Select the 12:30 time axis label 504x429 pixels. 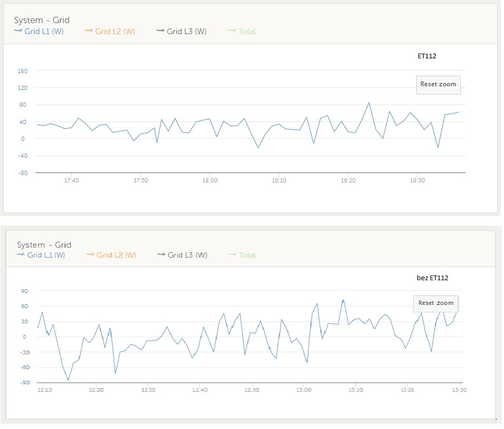click(x=148, y=390)
